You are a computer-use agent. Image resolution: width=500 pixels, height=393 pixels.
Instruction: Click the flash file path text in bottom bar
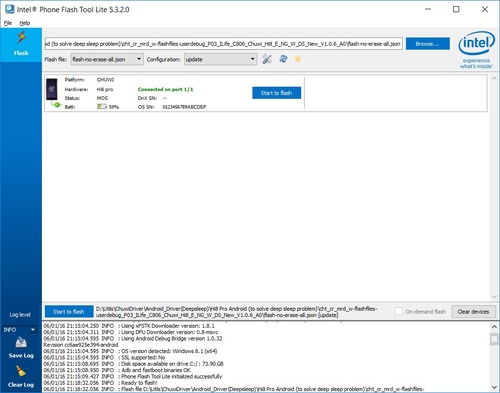point(237,312)
